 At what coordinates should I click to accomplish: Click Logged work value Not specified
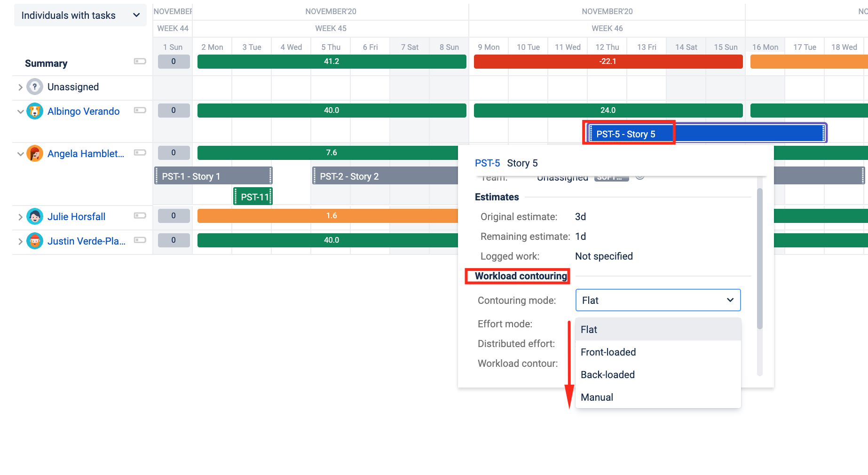click(x=604, y=256)
